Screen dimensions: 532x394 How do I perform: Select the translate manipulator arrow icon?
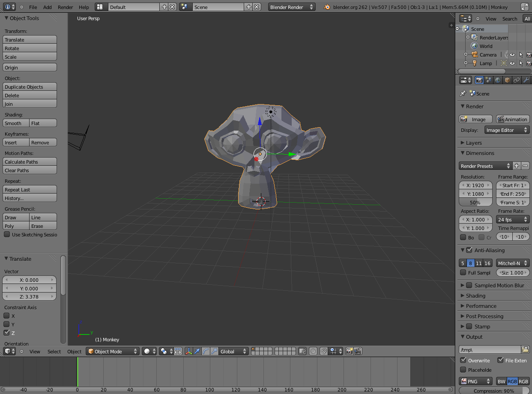(197, 351)
